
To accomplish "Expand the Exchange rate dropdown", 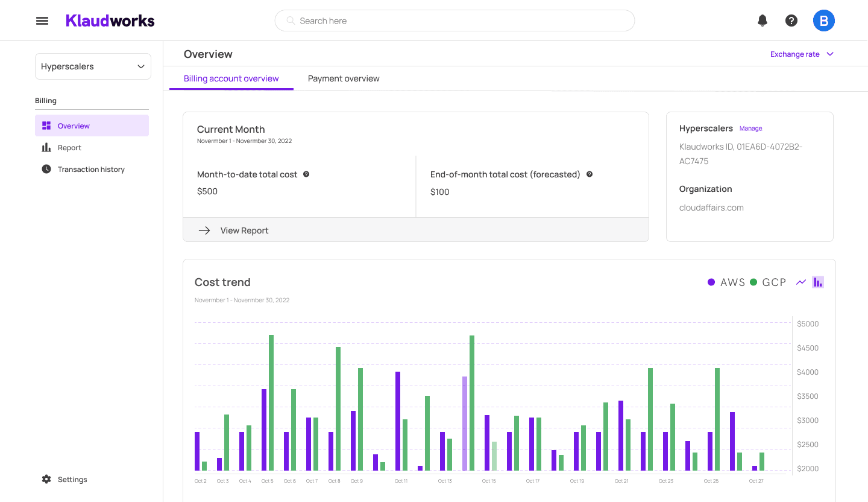I will click(x=802, y=54).
